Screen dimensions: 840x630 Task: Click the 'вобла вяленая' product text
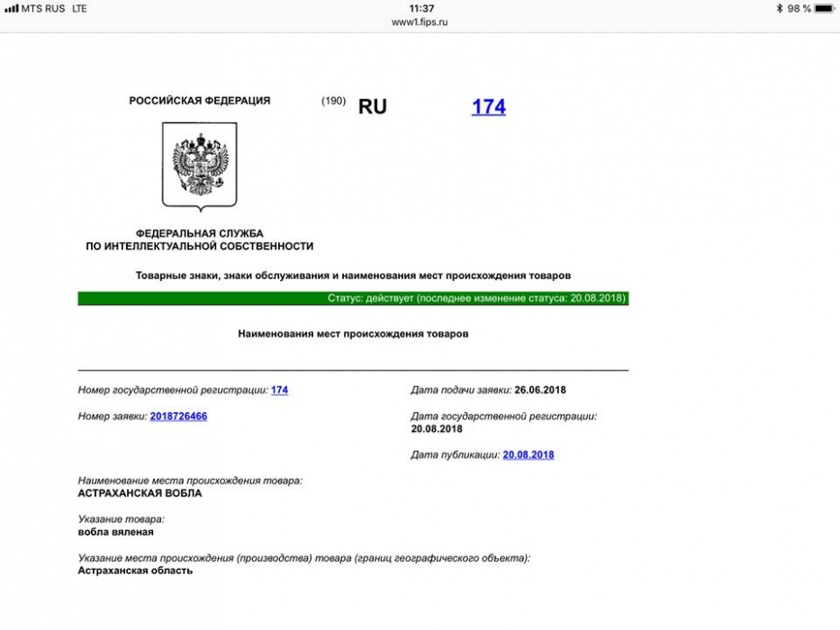[x=115, y=532]
